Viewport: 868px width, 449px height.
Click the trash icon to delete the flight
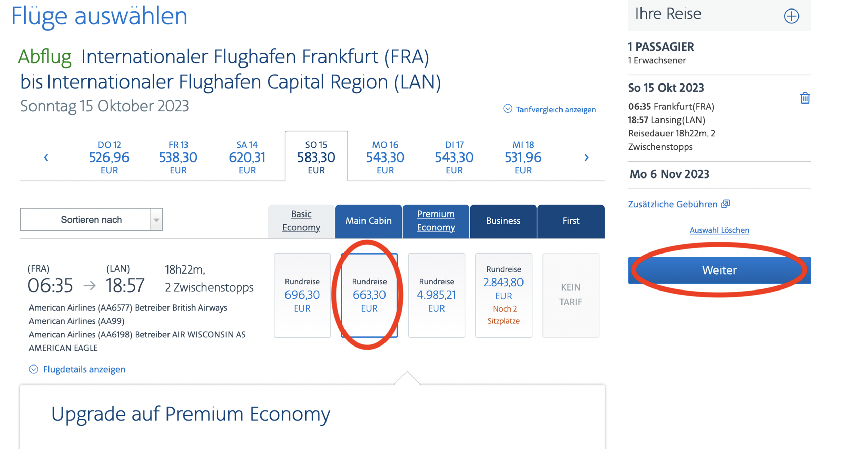805,98
